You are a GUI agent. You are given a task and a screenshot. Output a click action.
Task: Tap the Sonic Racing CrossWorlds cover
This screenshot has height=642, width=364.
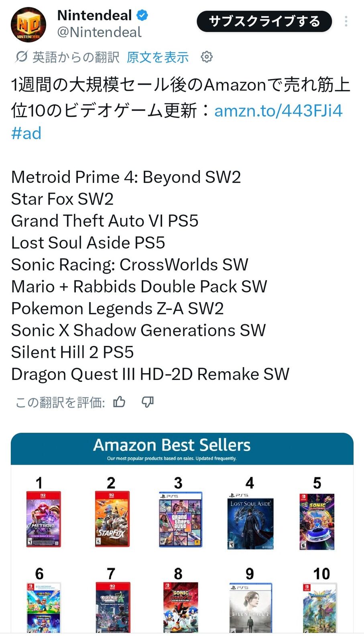317,522
